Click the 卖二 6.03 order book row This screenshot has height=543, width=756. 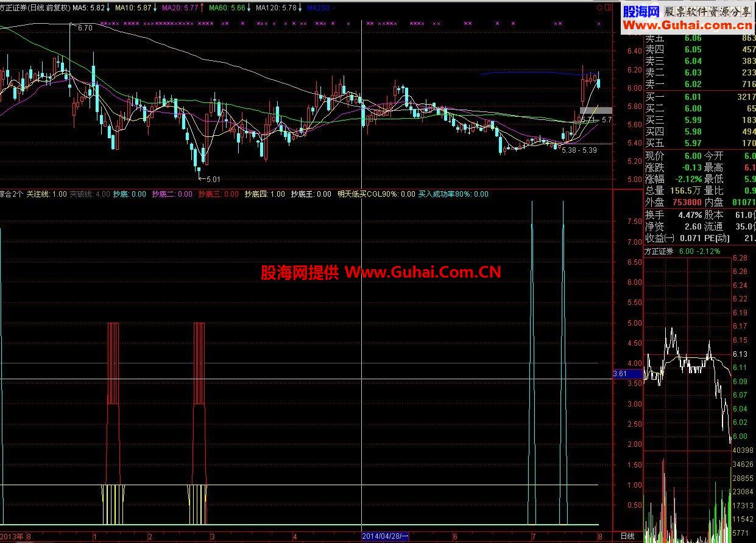[x=699, y=72]
